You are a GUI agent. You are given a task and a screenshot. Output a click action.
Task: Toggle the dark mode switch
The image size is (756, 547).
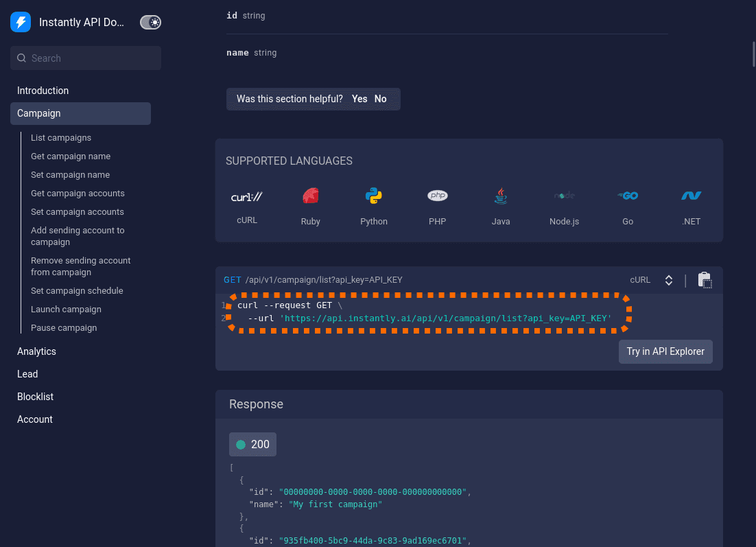(x=150, y=22)
